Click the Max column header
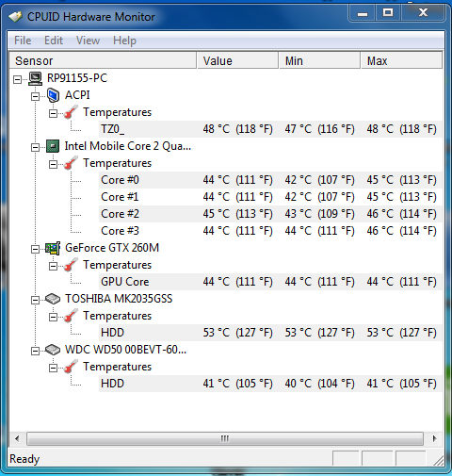Screen dimensions: 452x476 (401, 60)
